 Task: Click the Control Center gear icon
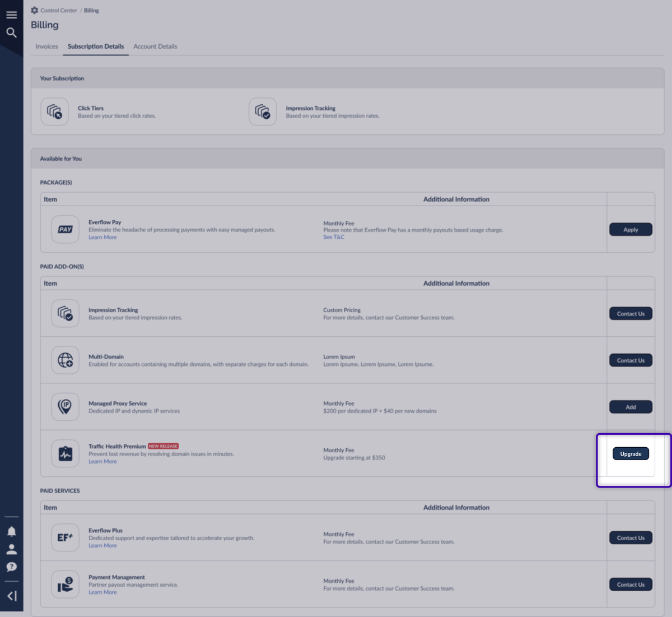(x=35, y=10)
